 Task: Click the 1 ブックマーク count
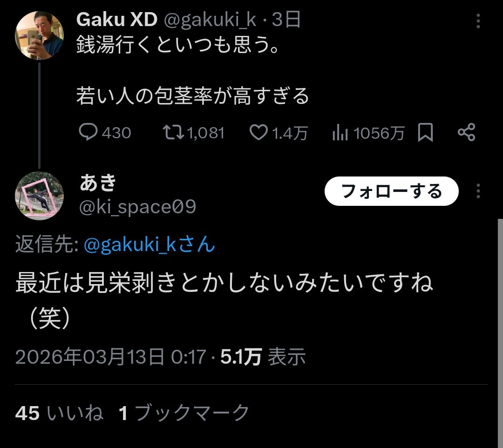(x=184, y=413)
